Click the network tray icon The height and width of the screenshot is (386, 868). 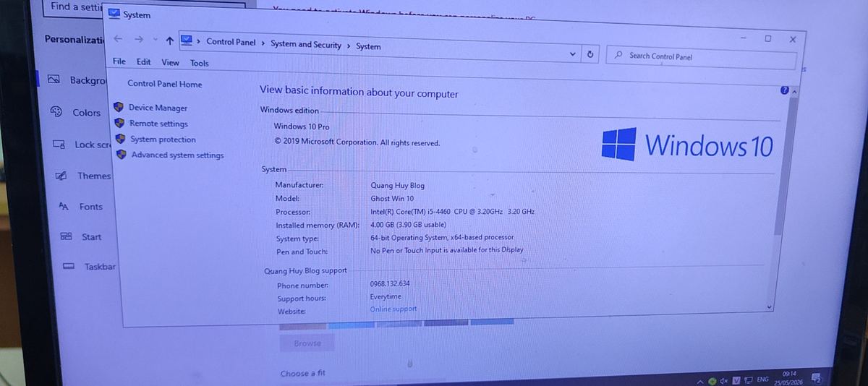[748, 380]
